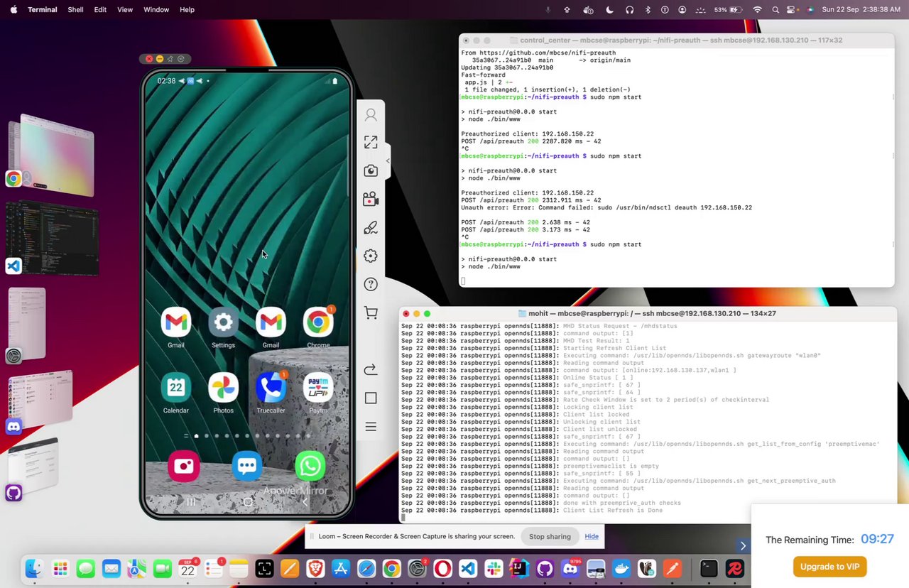Screen dimensions: 909x588
Task: Toggle Focus moon icon in menu bar
Action: tap(609, 10)
